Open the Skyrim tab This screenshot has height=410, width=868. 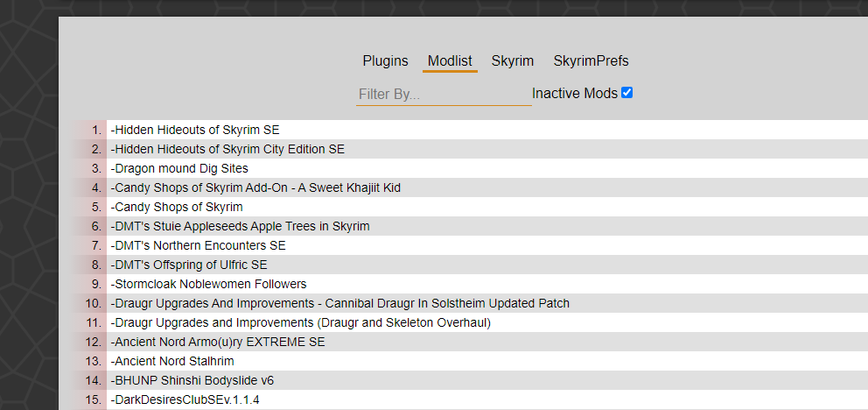tap(513, 61)
